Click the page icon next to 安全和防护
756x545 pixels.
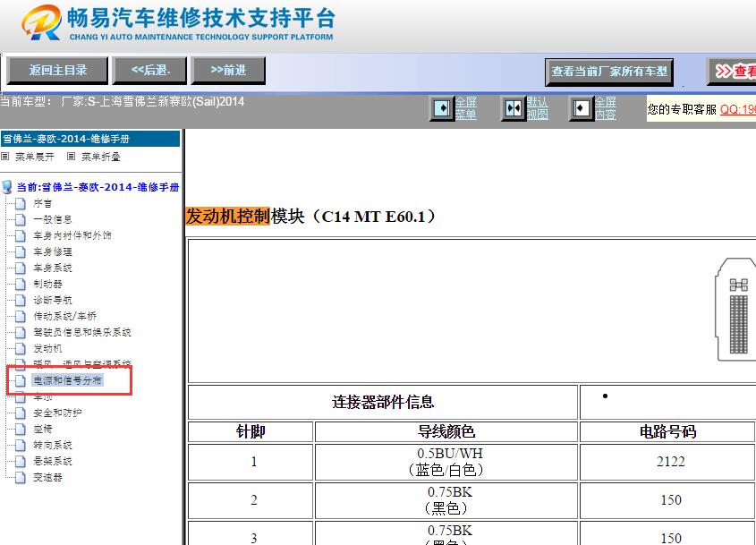pos(21,413)
